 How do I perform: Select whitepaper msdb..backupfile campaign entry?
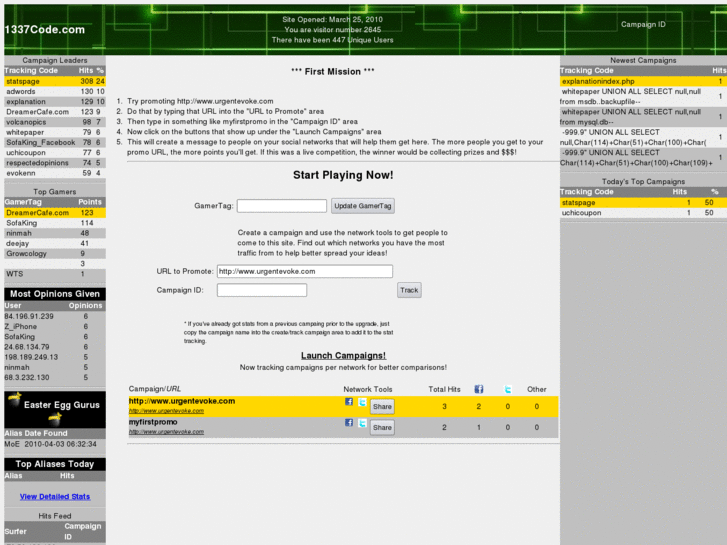click(643, 96)
